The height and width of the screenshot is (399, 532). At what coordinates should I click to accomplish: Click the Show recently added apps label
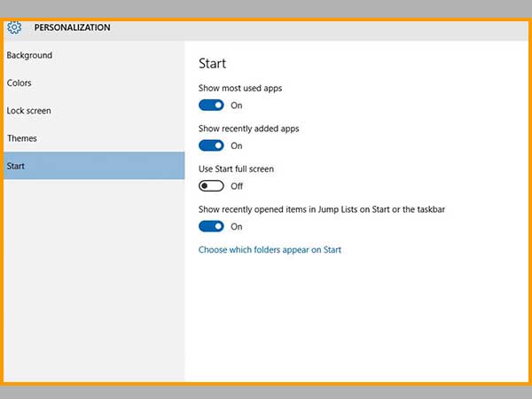[248, 129]
